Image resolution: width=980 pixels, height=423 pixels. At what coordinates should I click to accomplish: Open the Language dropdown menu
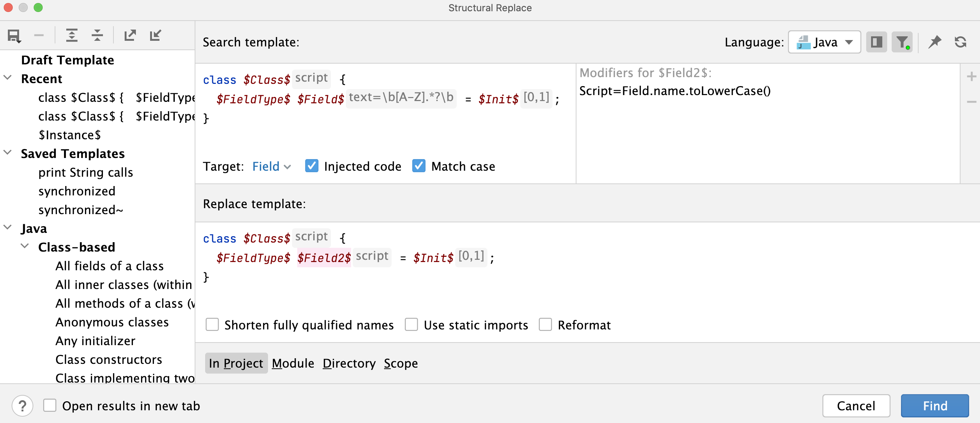coord(822,42)
